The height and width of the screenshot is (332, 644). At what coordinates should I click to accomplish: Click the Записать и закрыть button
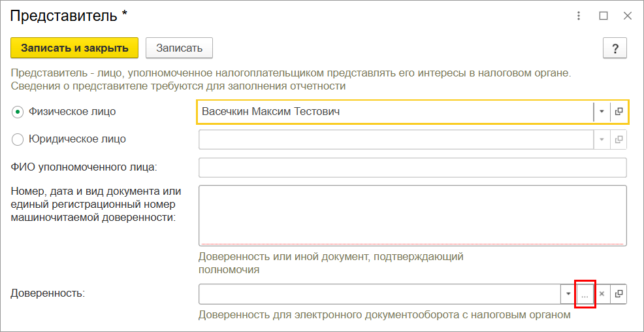[74, 48]
